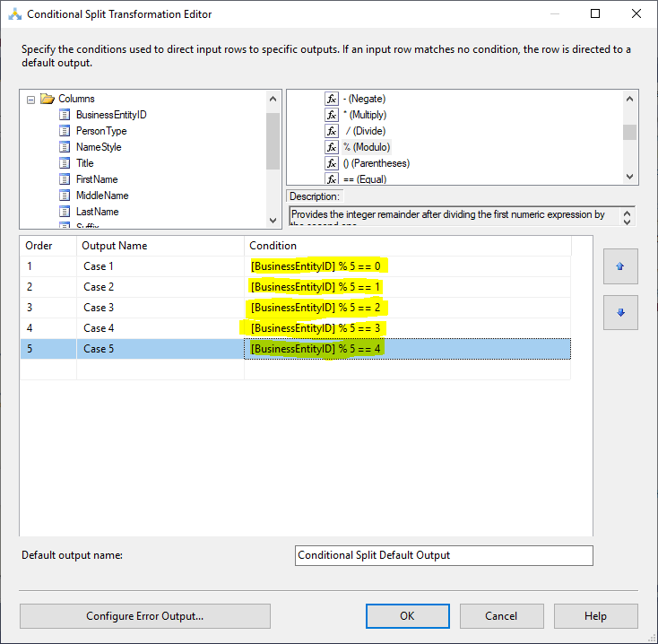This screenshot has height=644, width=658.
Task: Select LastName in the Columns tree
Action: 98,212
